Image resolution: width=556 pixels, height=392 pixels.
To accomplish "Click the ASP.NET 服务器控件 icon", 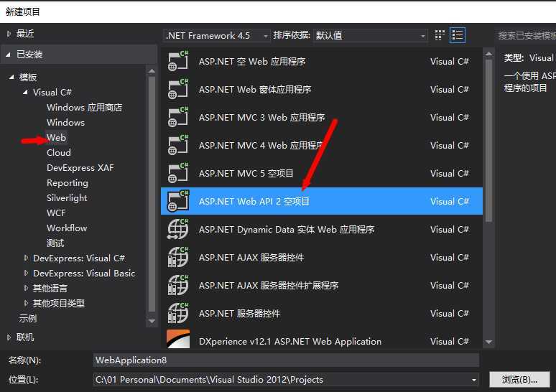I will 178,313.
